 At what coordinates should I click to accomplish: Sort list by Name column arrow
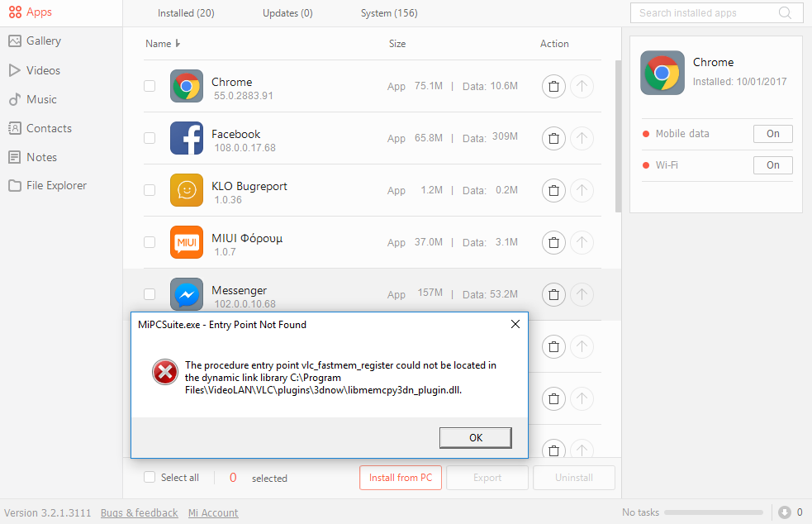178,44
